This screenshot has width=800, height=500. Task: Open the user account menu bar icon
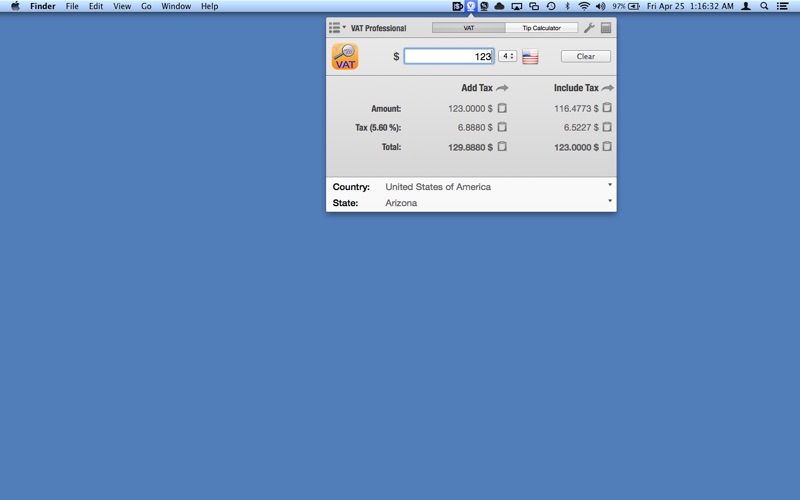click(x=746, y=6)
